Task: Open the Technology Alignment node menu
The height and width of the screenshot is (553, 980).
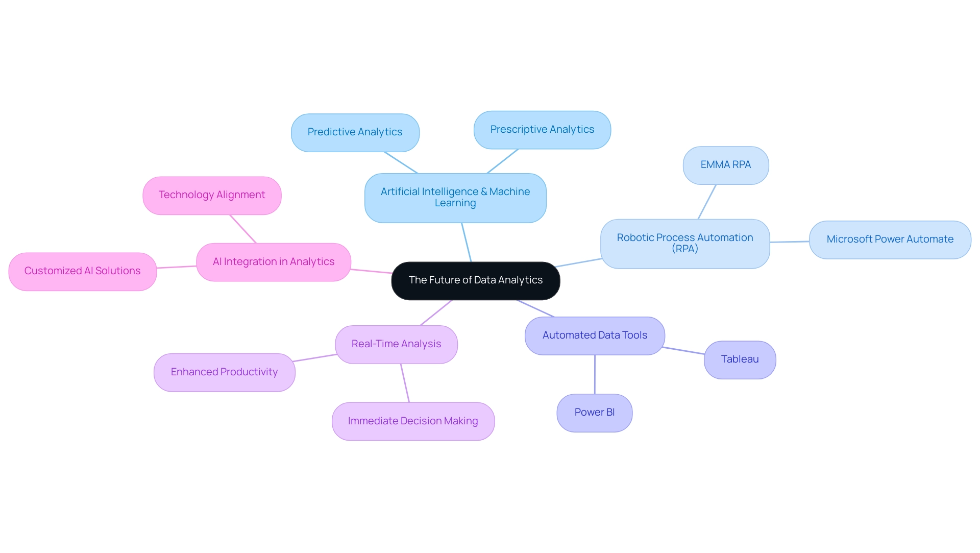Action: (212, 195)
